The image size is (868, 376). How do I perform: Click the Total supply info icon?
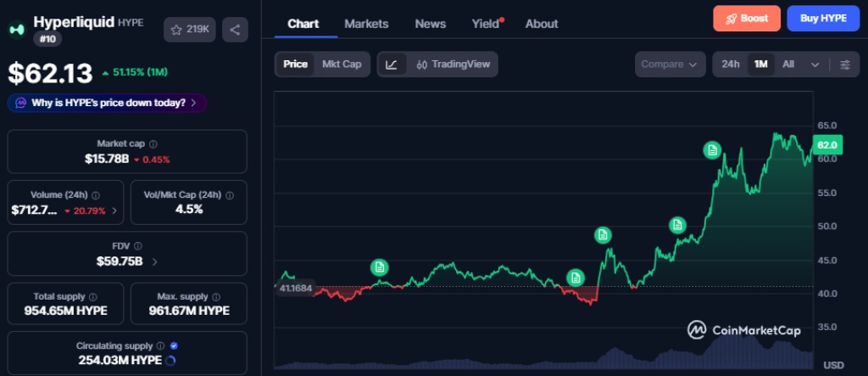pos(93,297)
